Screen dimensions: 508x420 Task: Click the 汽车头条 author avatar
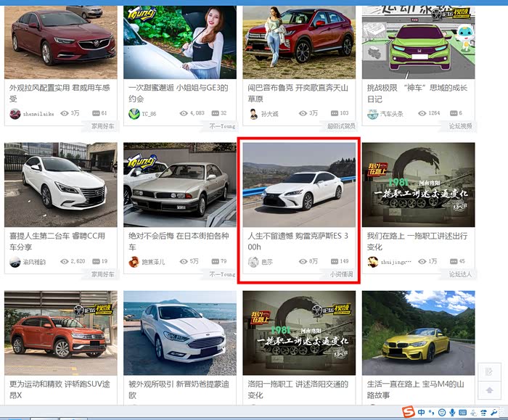tap(372, 113)
